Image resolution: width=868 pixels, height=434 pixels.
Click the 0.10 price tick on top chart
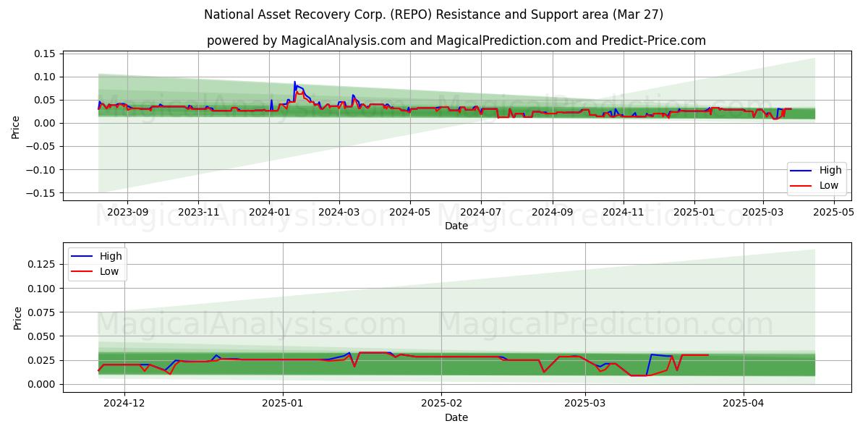(46, 77)
